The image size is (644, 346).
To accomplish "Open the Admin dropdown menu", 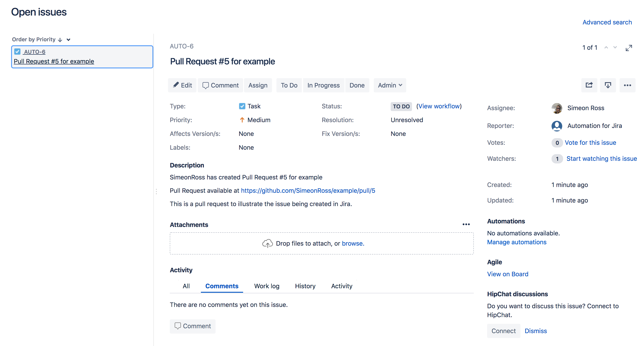I will coord(390,85).
